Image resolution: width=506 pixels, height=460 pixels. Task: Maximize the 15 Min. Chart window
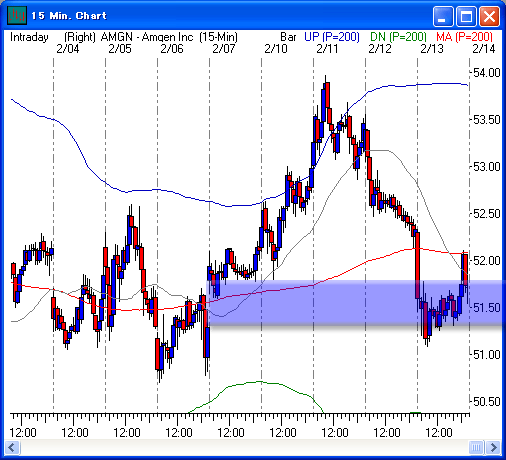pyautogui.click(x=466, y=16)
